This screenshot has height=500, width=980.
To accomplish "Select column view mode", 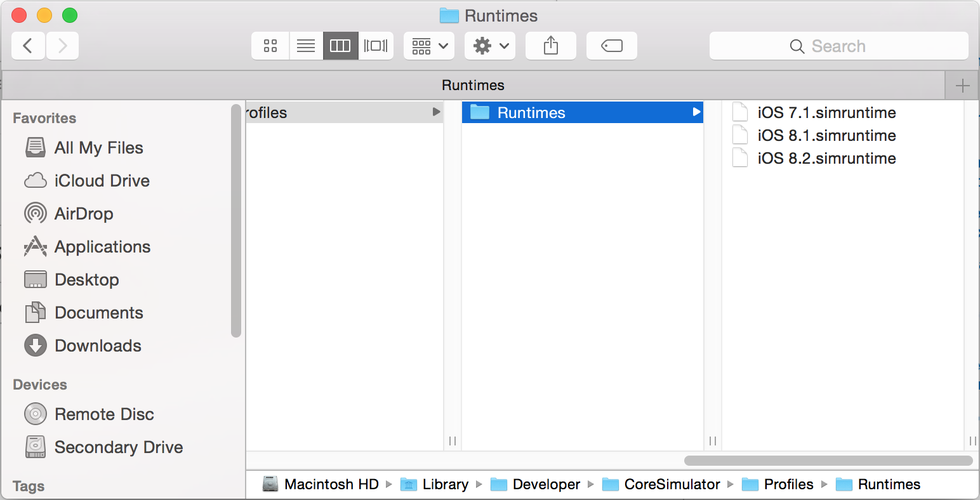I will click(341, 46).
